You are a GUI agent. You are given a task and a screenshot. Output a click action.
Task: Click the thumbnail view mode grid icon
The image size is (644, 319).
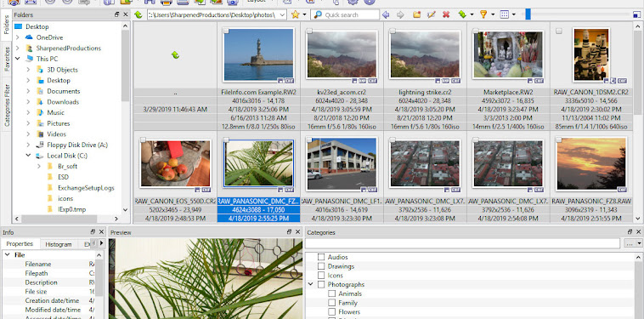click(x=505, y=14)
